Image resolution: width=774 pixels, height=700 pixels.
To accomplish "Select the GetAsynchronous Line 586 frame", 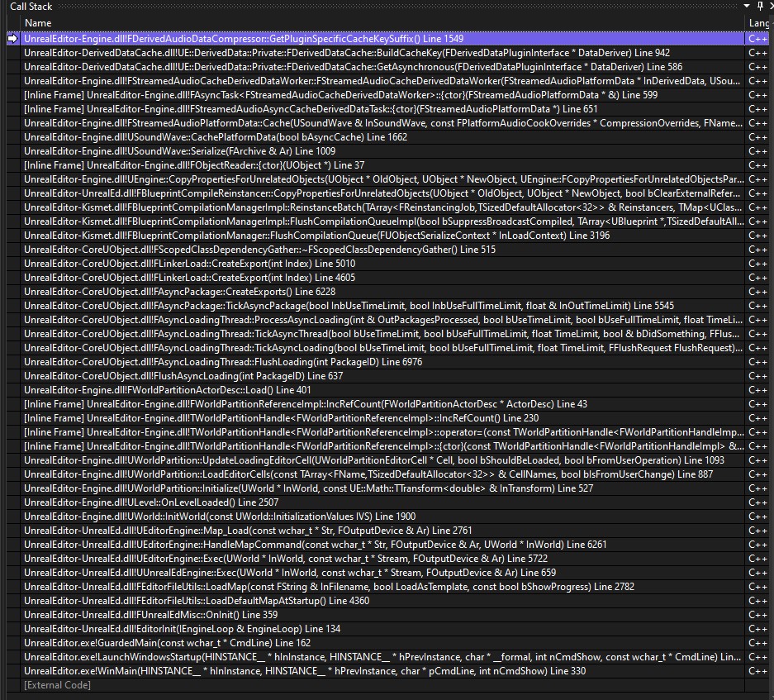I will coord(382,67).
